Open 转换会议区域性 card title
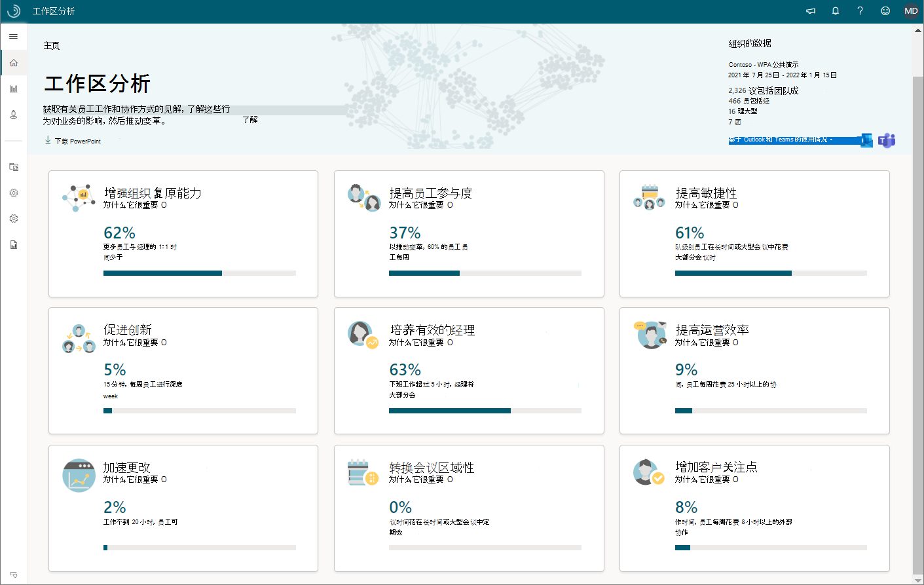The image size is (924, 585). [432, 468]
